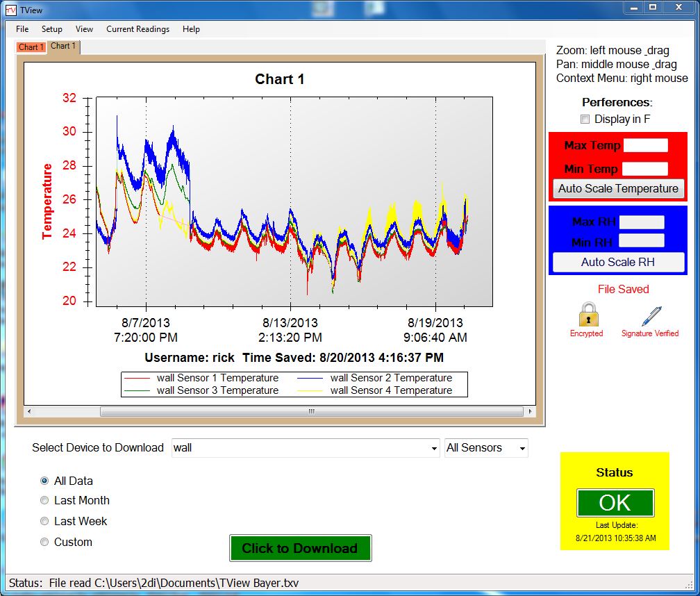The width and height of the screenshot is (700, 596).
Task: Choose the Last Week radio option
Action: [44, 521]
